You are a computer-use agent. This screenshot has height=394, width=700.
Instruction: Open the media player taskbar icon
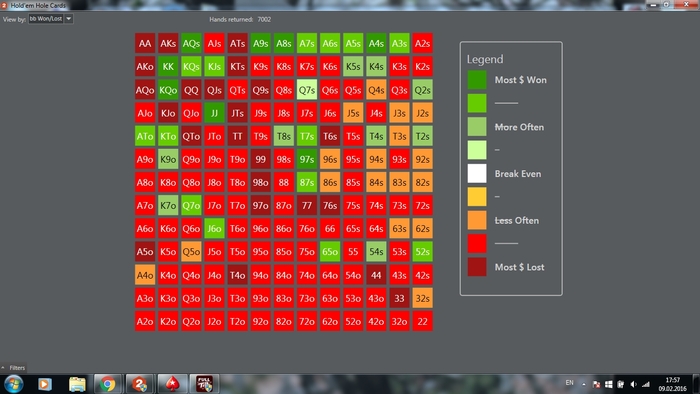[x=45, y=384]
